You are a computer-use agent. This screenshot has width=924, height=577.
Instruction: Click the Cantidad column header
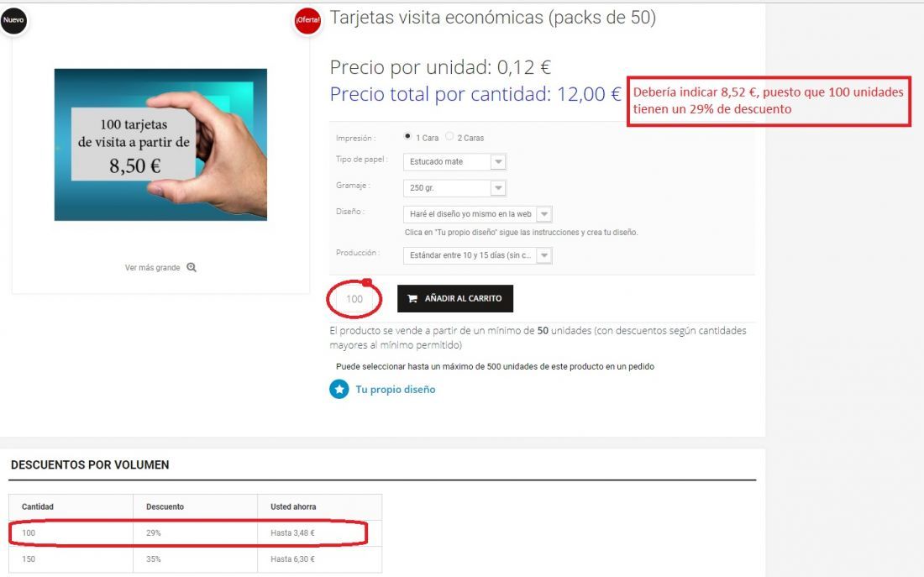(x=38, y=506)
